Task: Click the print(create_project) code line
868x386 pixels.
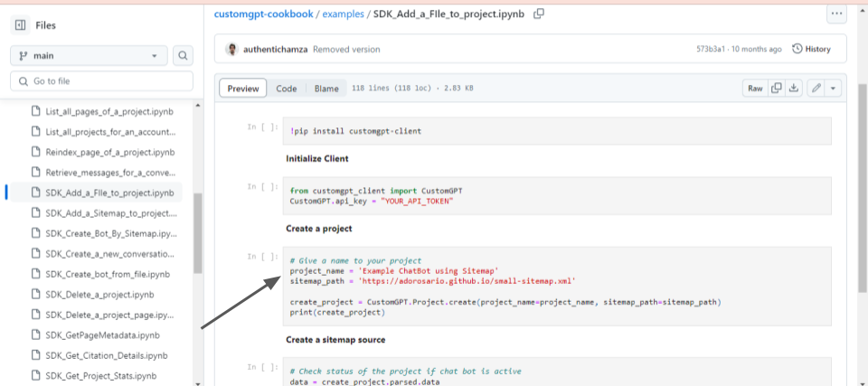Action: pos(336,313)
